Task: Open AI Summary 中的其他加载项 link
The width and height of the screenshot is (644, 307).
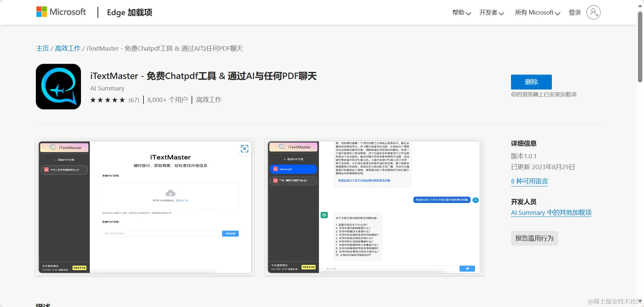Action: click(551, 213)
